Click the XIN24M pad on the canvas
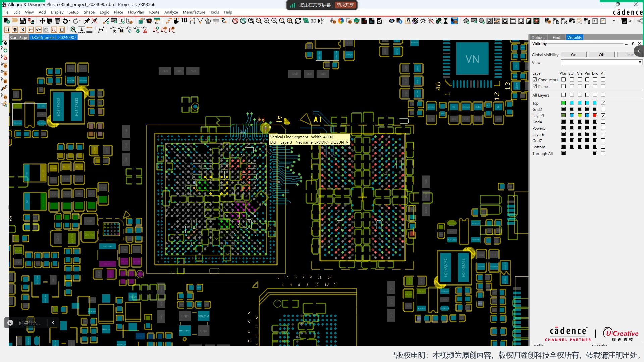This screenshot has height=362, width=644. [x=203, y=316]
